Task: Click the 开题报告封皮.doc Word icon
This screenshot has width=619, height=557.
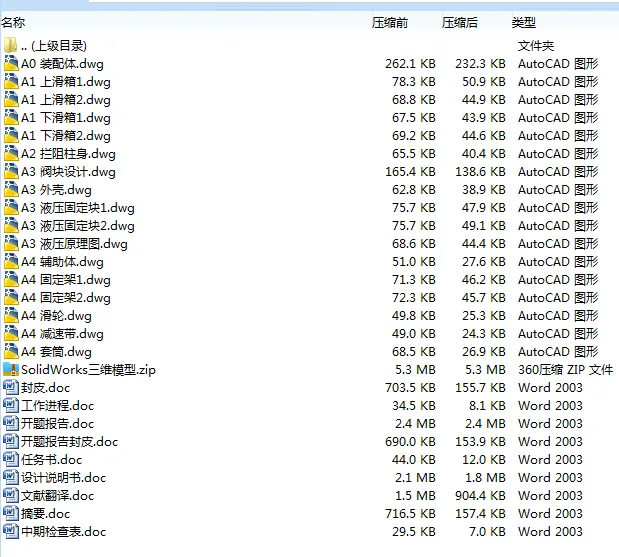Action: (x=11, y=441)
